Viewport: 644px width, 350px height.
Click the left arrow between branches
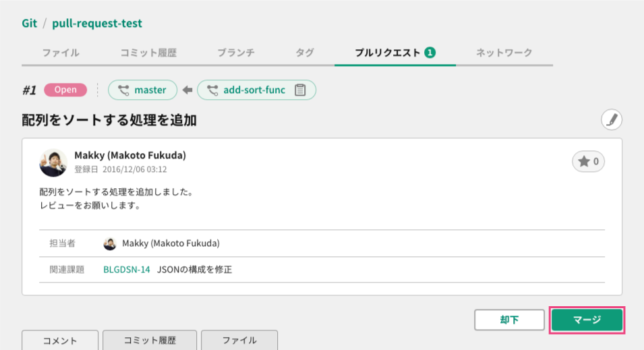[x=187, y=90]
